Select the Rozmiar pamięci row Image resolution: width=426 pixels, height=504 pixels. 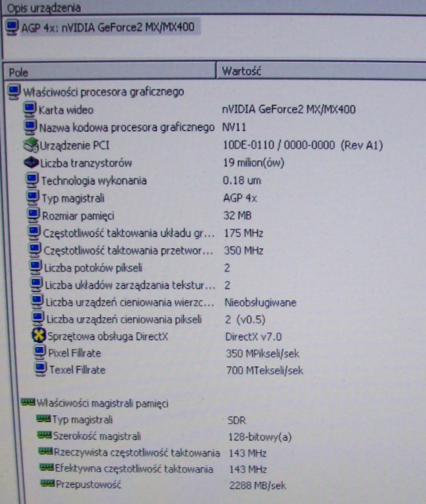(x=78, y=216)
